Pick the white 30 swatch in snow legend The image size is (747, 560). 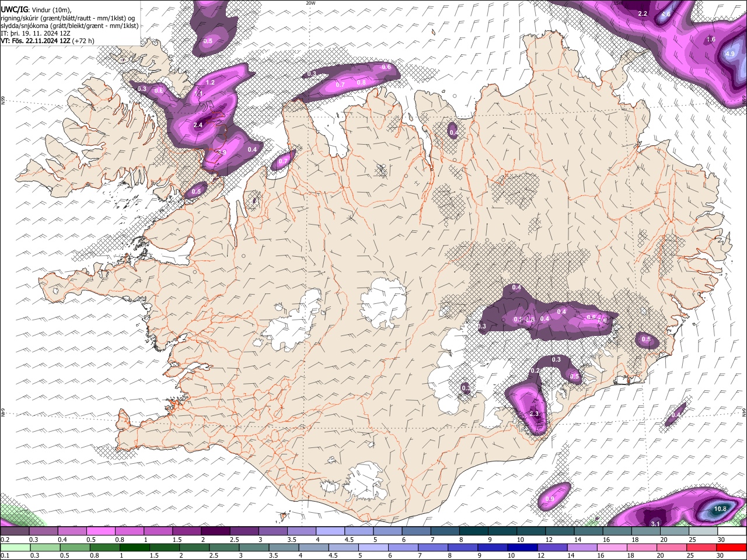732,531
